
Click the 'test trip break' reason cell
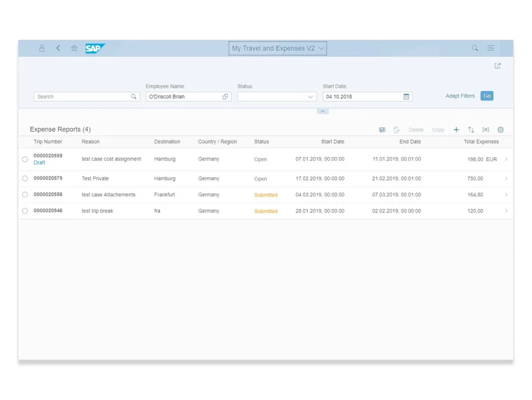[x=97, y=211]
